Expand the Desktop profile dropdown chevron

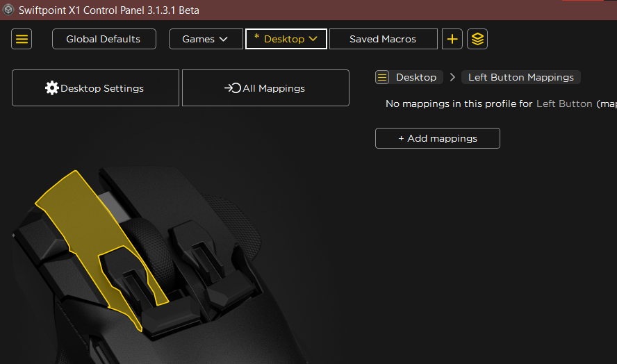pyautogui.click(x=313, y=39)
